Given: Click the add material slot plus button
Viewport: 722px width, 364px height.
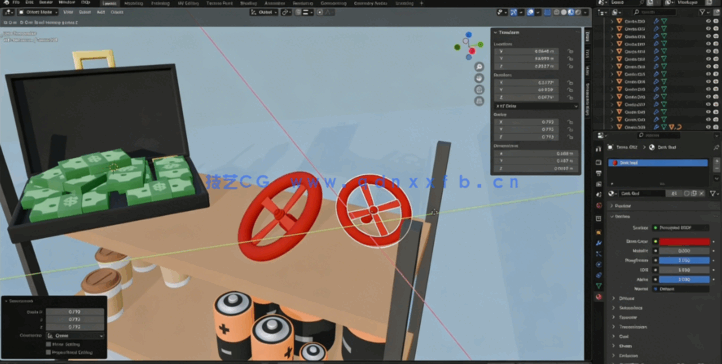Looking at the screenshot, I should click(716, 161).
